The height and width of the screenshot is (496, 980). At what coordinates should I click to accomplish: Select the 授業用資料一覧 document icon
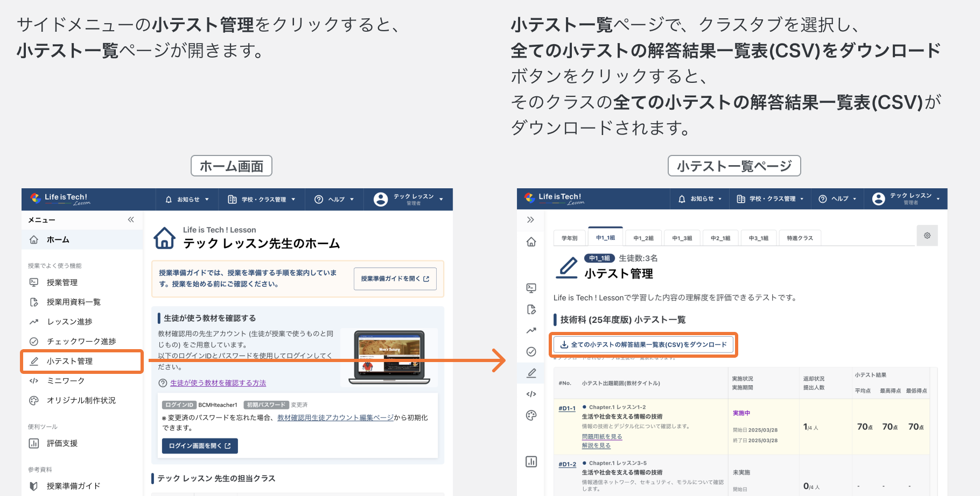tap(34, 301)
